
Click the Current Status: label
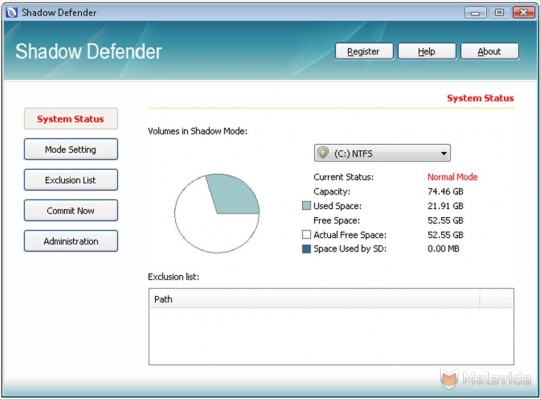pyautogui.click(x=343, y=177)
